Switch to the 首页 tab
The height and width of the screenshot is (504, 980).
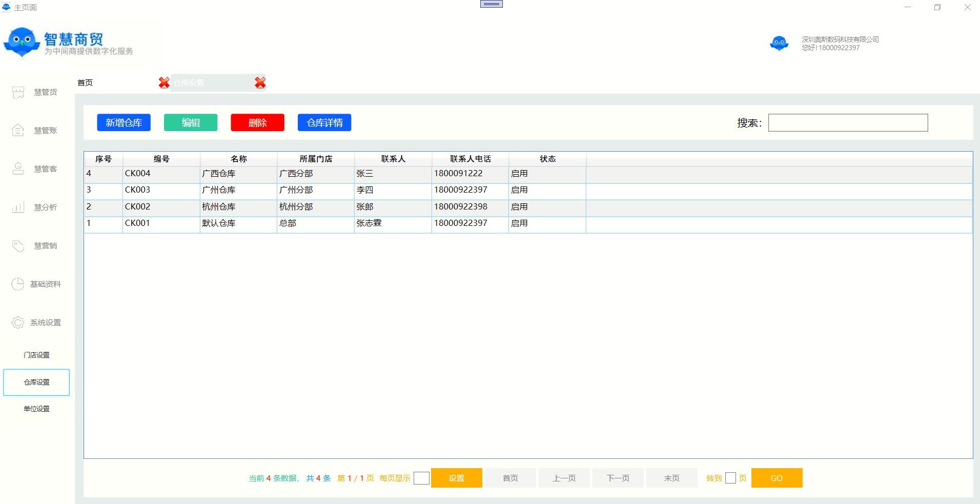pos(85,82)
